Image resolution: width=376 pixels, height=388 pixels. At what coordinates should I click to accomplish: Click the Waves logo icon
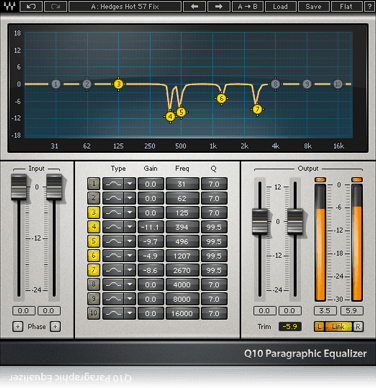coord(9,6)
